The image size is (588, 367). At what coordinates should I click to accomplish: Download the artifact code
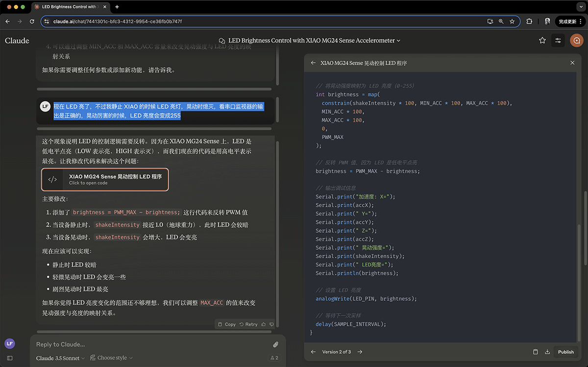[547, 352]
